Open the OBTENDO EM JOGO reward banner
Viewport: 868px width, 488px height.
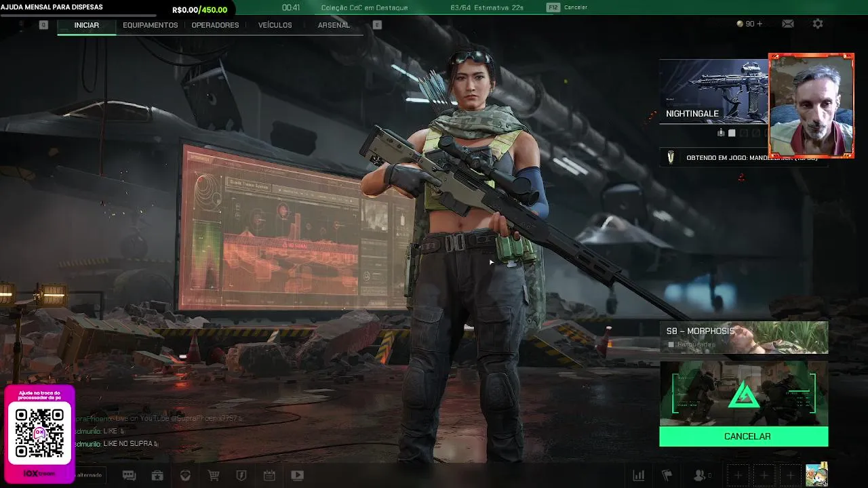pyautogui.click(x=743, y=158)
